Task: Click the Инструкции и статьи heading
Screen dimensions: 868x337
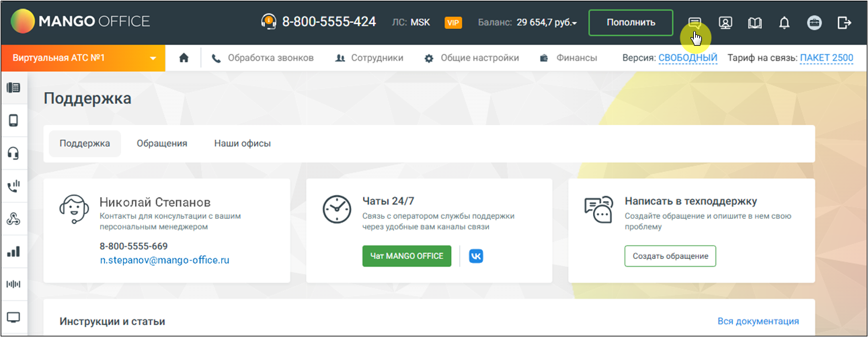Action: pyautogui.click(x=112, y=322)
